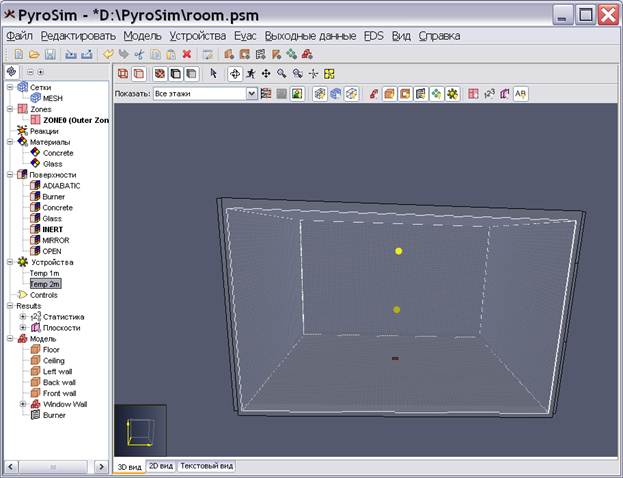Choose the pan (four-arrow) tool
This screenshot has height=478, width=623.
[266, 74]
